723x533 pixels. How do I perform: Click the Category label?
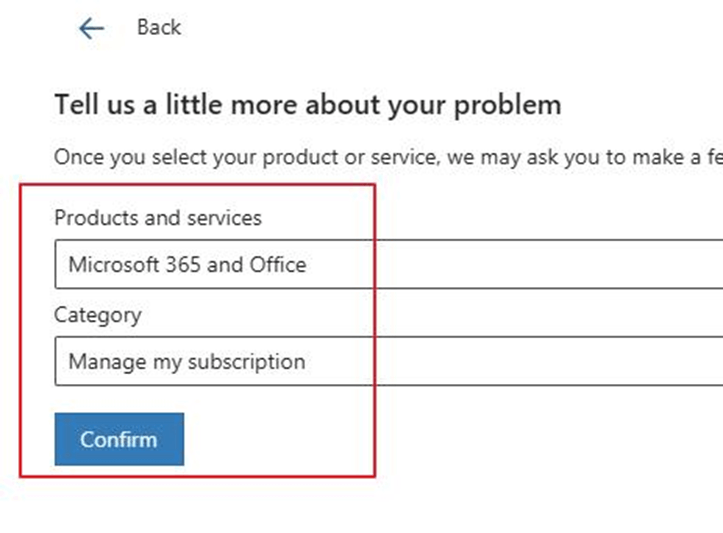tap(98, 316)
